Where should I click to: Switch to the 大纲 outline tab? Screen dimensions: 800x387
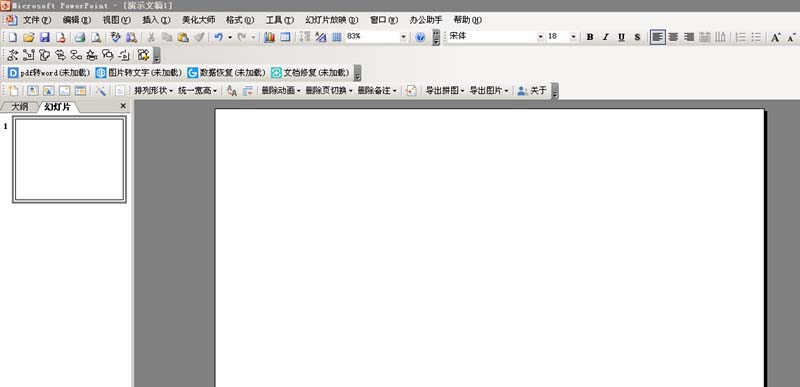[x=19, y=107]
